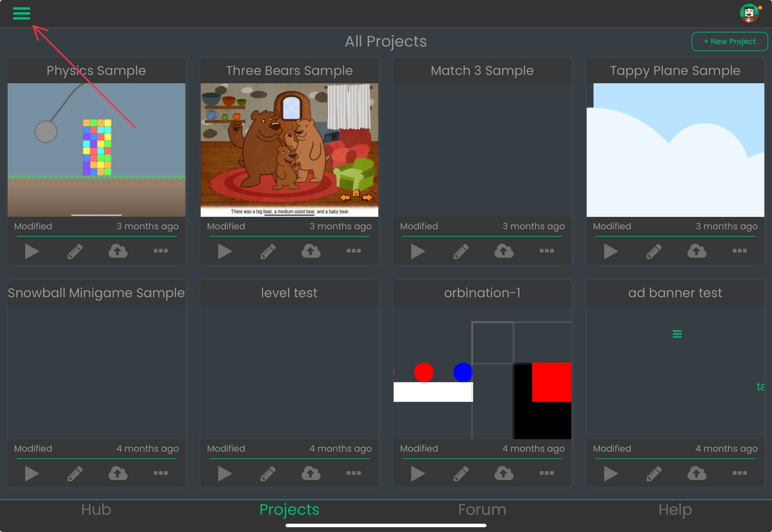This screenshot has height=532, width=772.
Task: Select the Projects tab
Action: (x=289, y=509)
